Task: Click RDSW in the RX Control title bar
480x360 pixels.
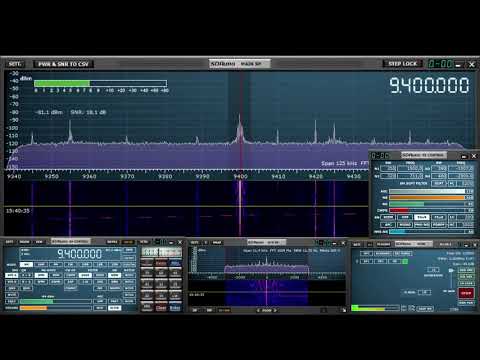Action: [x=25, y=242]
